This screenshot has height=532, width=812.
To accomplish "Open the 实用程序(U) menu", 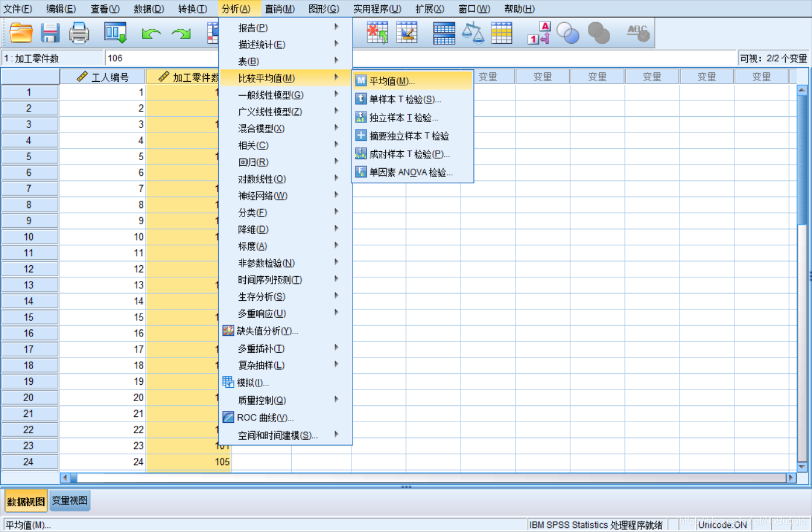I will [x=377, y=9].
